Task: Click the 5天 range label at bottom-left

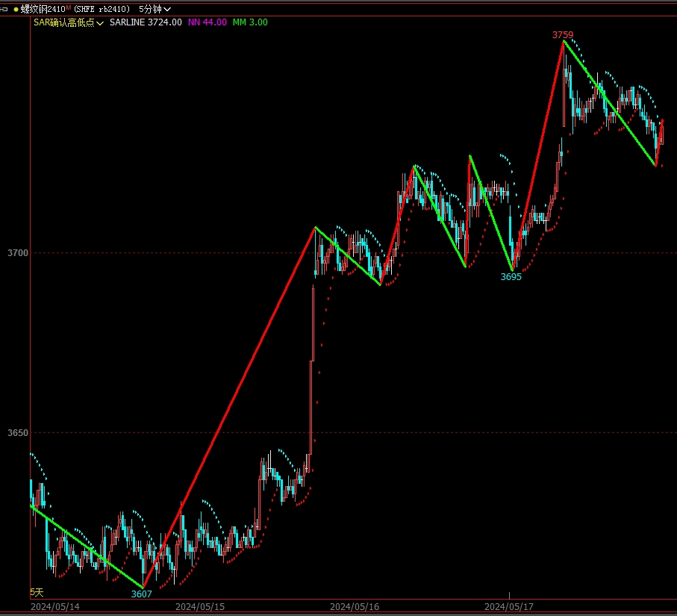Action: [37, 592]
